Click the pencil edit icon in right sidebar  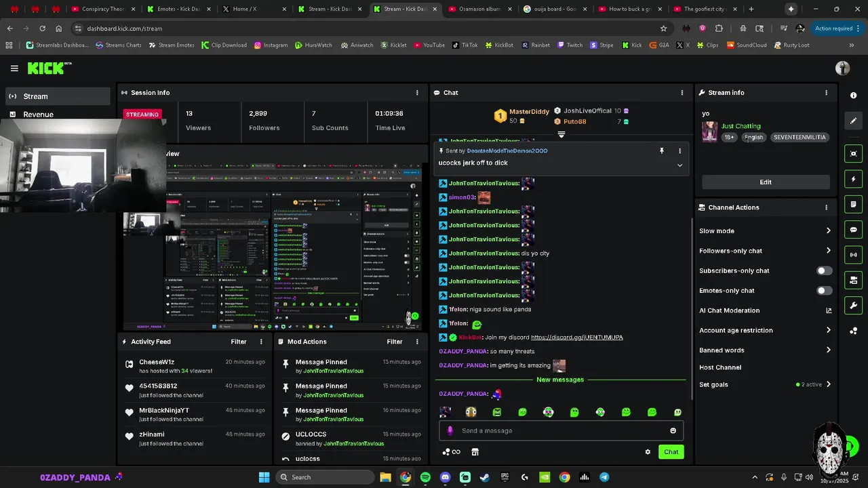coord(854,121)
